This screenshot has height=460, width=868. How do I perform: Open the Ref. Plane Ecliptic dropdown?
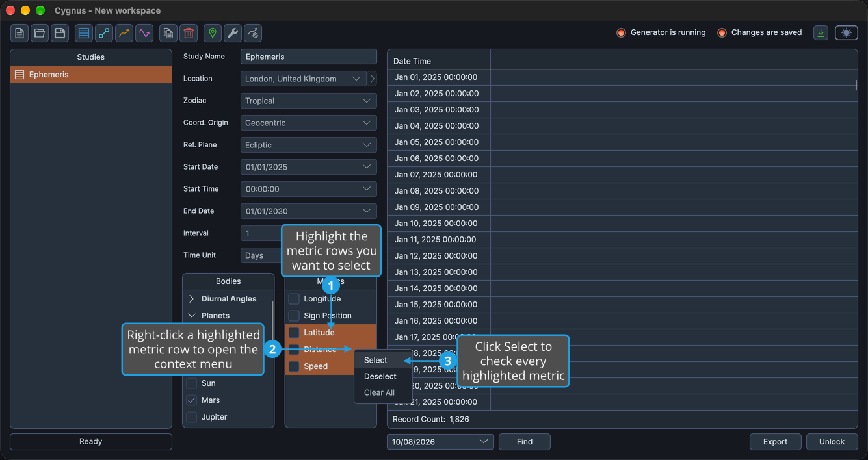309,145
